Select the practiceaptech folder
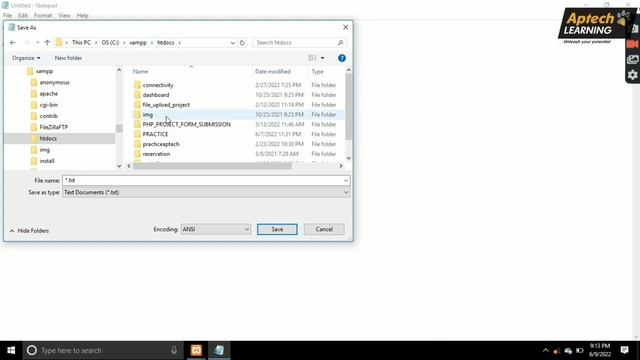This screenshot has width=640, height=360. (x=161, y=144)
